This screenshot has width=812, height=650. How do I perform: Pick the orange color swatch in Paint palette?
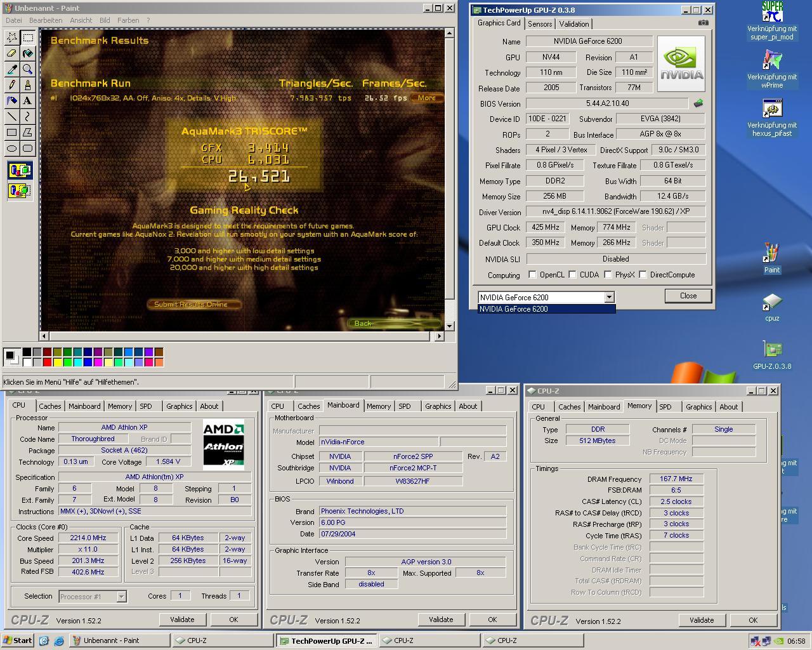pos(159,362)
